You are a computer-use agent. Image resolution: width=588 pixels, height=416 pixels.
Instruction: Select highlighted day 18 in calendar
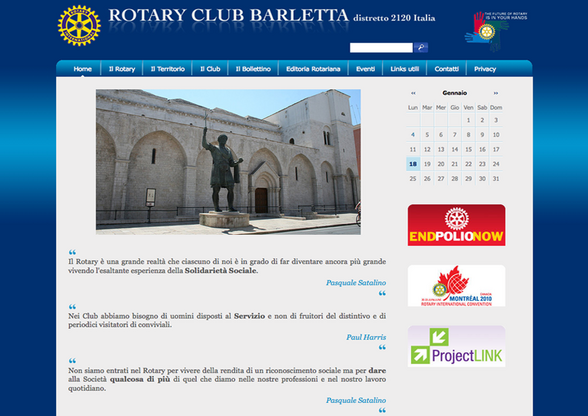(413, 164)
